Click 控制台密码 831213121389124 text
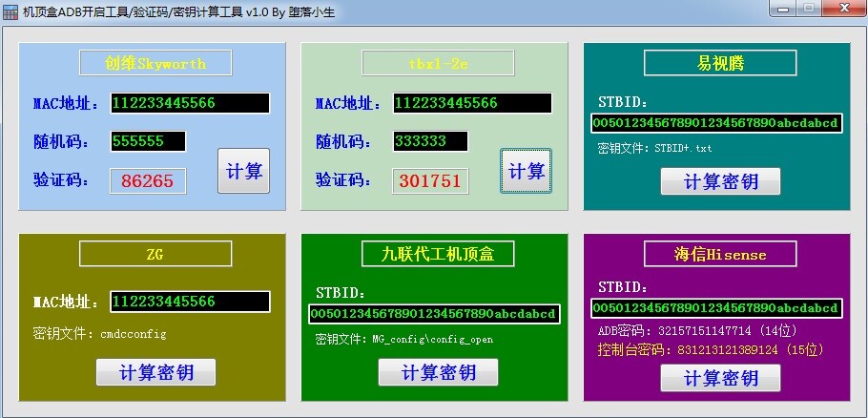 (x=711, y=350)
